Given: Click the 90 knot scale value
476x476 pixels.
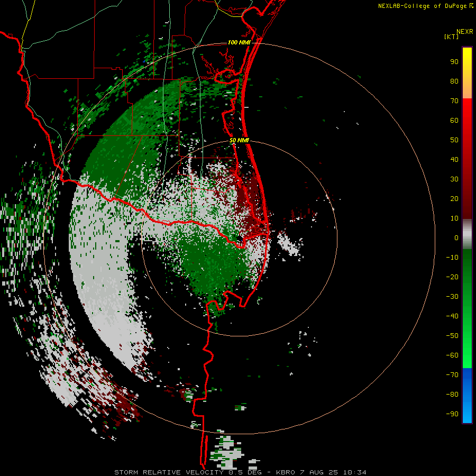Looking at the screenshot, I should 454,62.
